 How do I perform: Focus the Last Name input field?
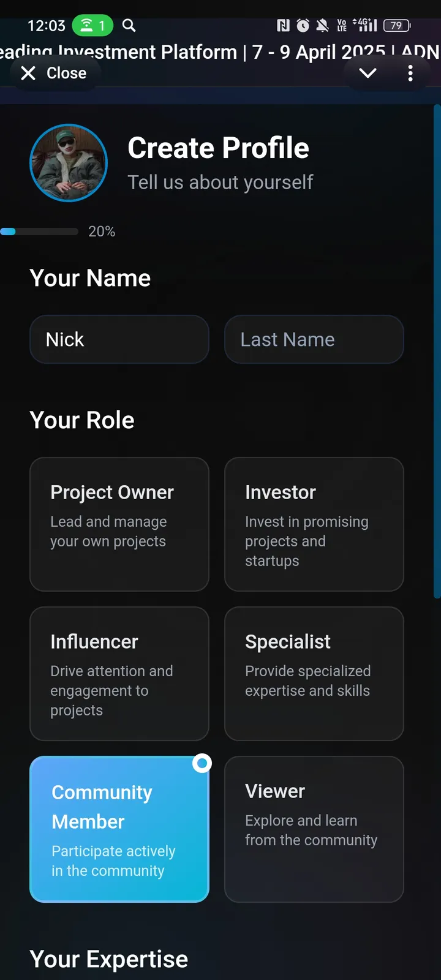pyautogui.click(x=314, y=339)
